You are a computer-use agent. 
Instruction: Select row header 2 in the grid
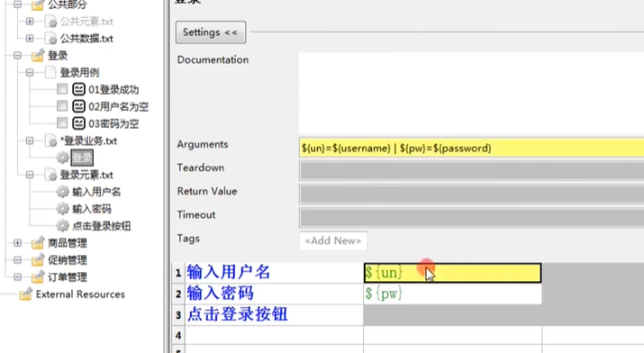[x=178, y=294]
